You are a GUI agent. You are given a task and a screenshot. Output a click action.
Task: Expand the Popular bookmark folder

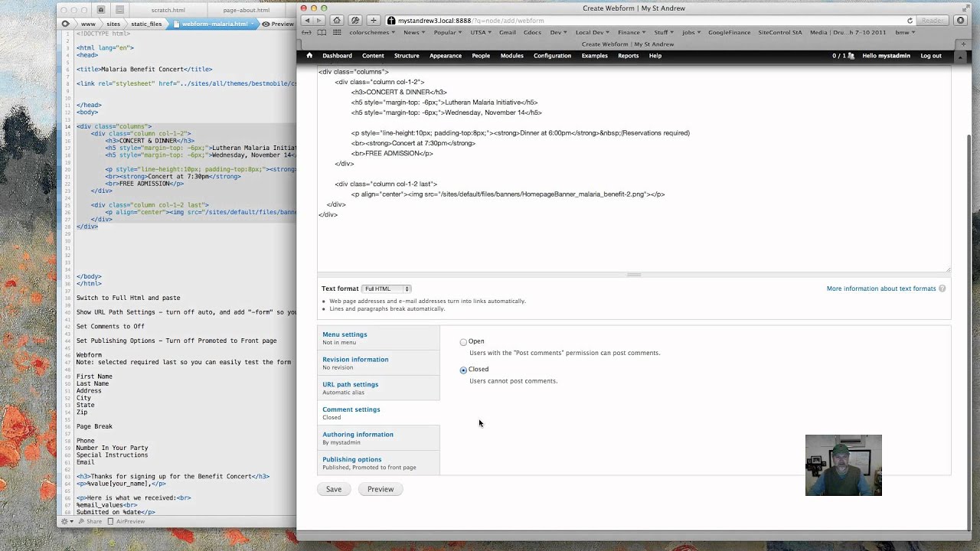[449, 33]
